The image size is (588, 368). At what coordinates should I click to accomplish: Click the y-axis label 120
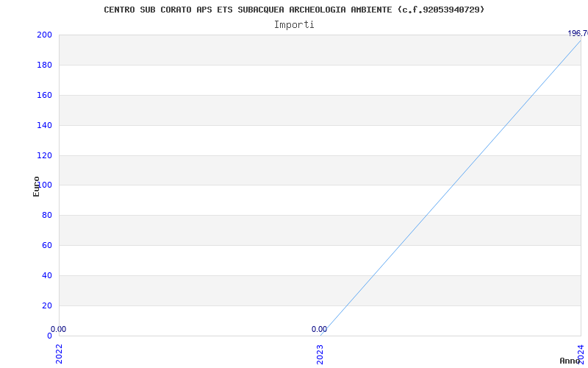point(44,155)
